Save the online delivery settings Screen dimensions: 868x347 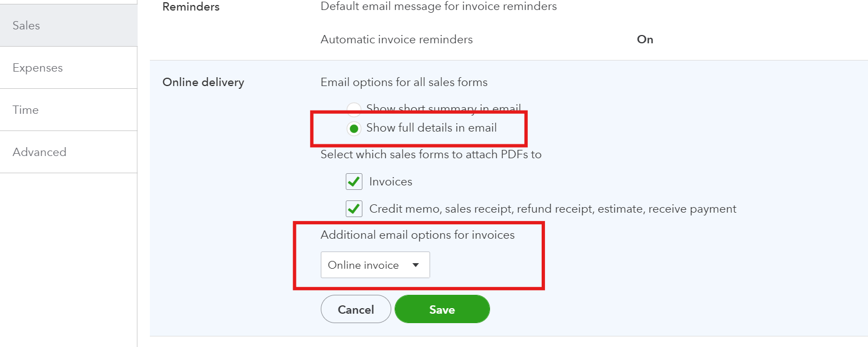pyautogui.click(x=442, y=310)
